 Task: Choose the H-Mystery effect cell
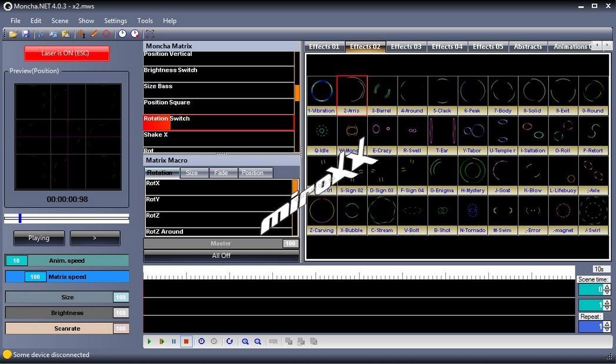(x=472, y=175)
